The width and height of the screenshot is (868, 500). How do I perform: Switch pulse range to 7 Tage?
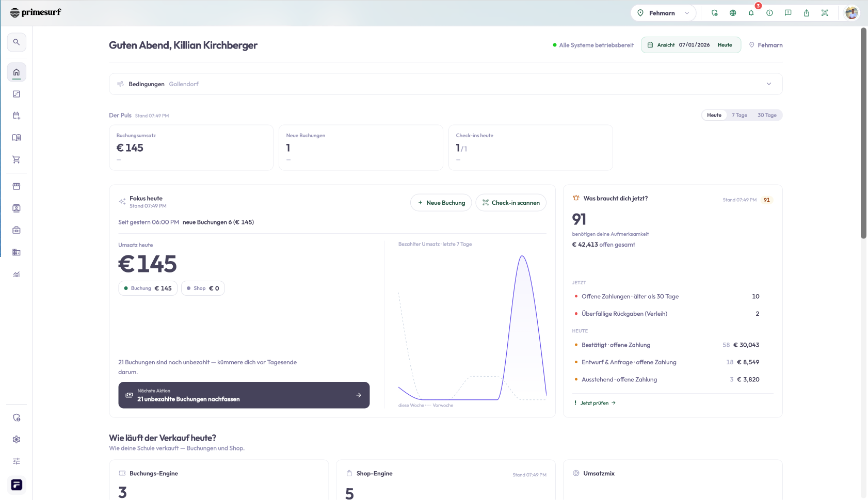740,115
